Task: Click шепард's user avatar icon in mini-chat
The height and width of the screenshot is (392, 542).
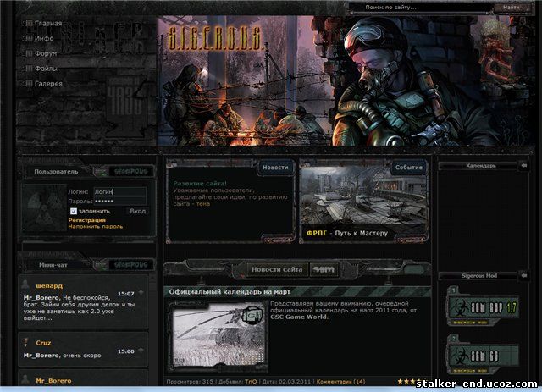Action: pyautogui.click(x=25, y=284)
